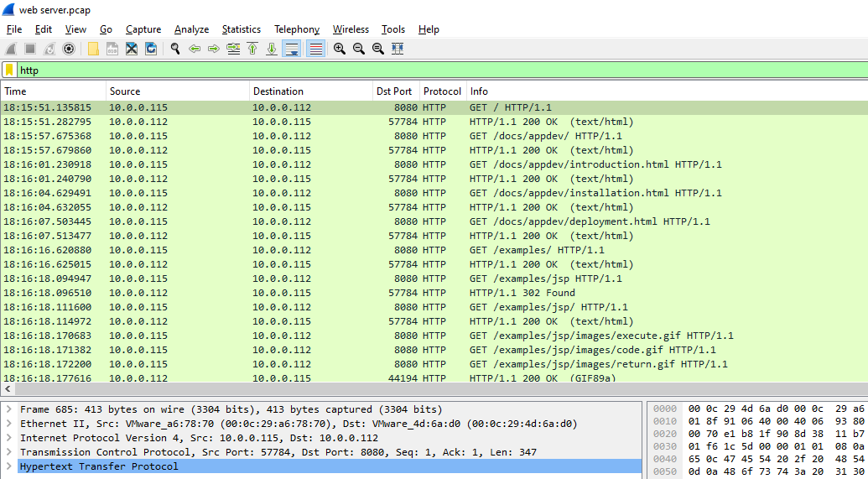Expand the Transmission Control Protocol row
868x479 pixels.
coord(8,452)
